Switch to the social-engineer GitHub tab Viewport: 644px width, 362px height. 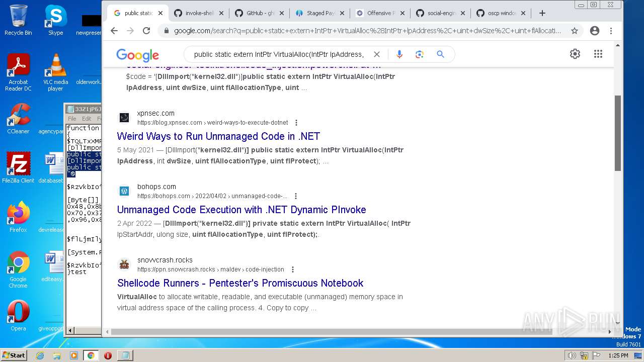click(x=440, y=13)
